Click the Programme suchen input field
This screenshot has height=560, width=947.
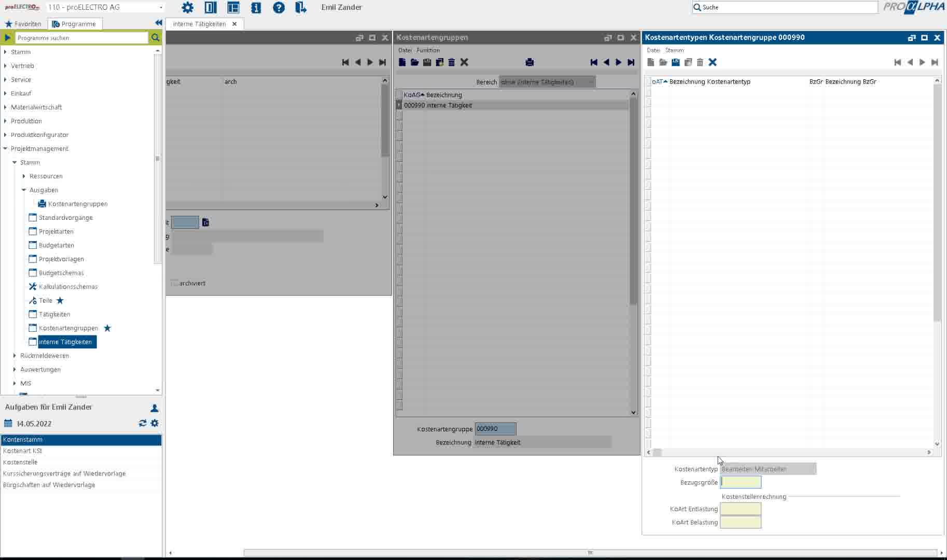[x=82, y=38]
